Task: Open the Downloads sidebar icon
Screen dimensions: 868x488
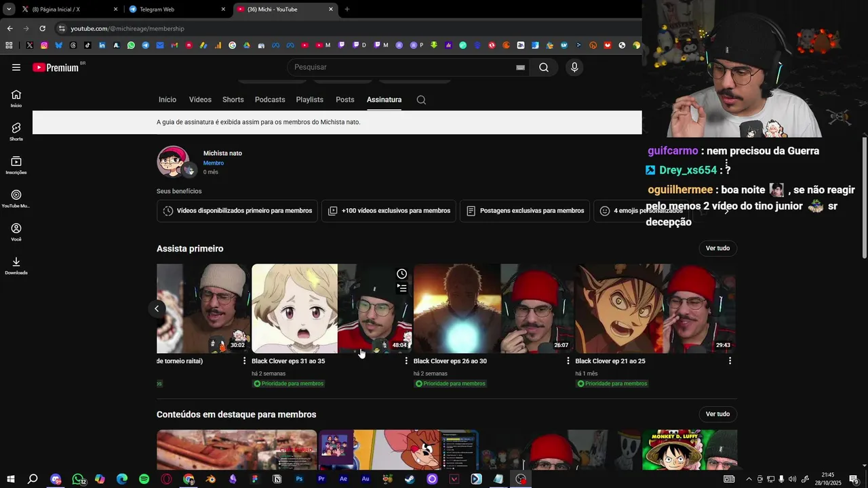Action: 16,266
